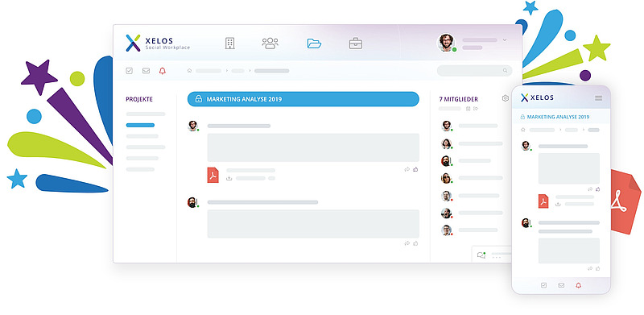Click the leave-group arrow icon under 7 Mitglieder
Image resolution: width=644 pixels, height=315 pixels.
pos(476,109)
